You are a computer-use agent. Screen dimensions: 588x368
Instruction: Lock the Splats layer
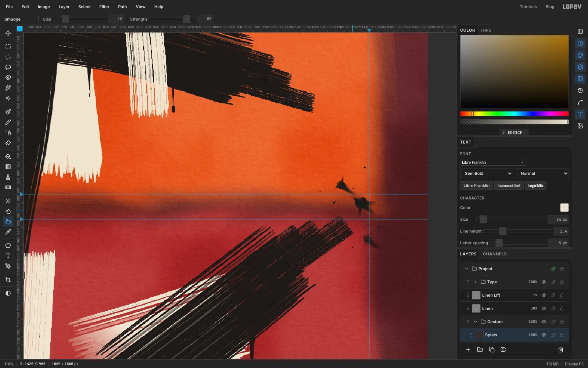tap(562, 335)
